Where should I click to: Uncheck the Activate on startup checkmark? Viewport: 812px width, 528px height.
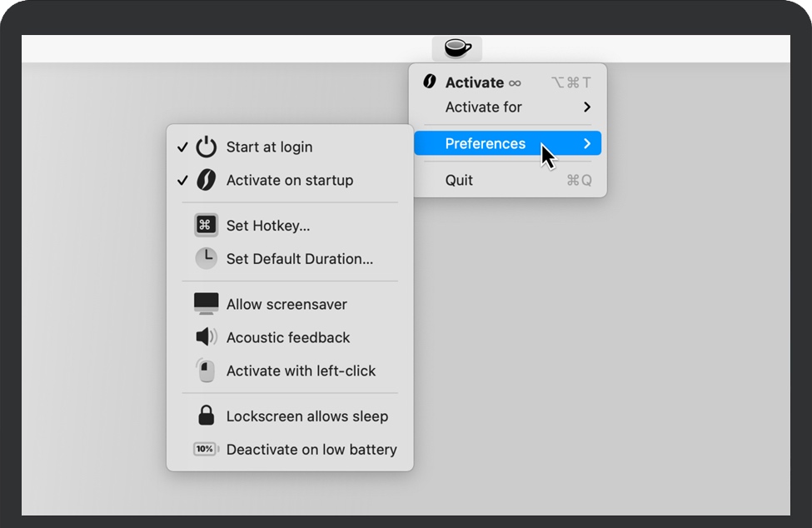(182, 181)
